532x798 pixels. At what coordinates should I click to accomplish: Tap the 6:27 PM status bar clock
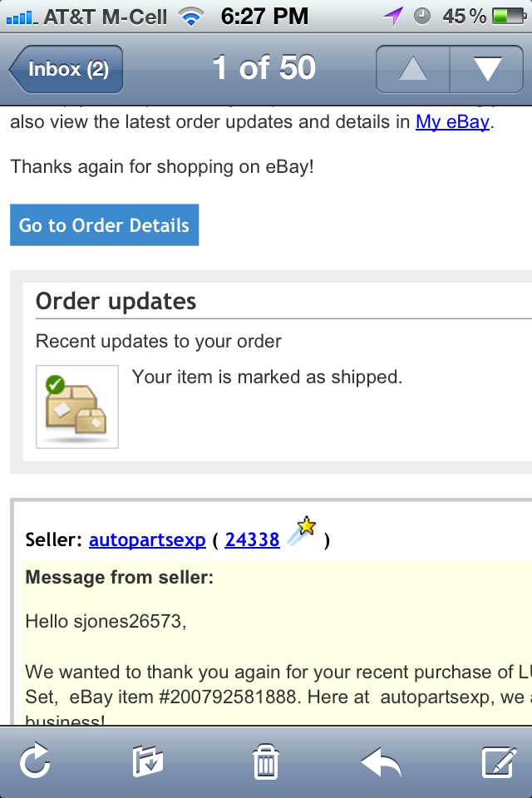pos(264,17)
